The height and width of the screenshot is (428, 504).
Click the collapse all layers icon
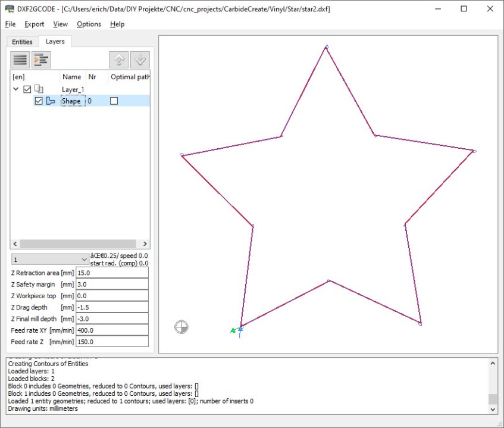pos(21,60)
